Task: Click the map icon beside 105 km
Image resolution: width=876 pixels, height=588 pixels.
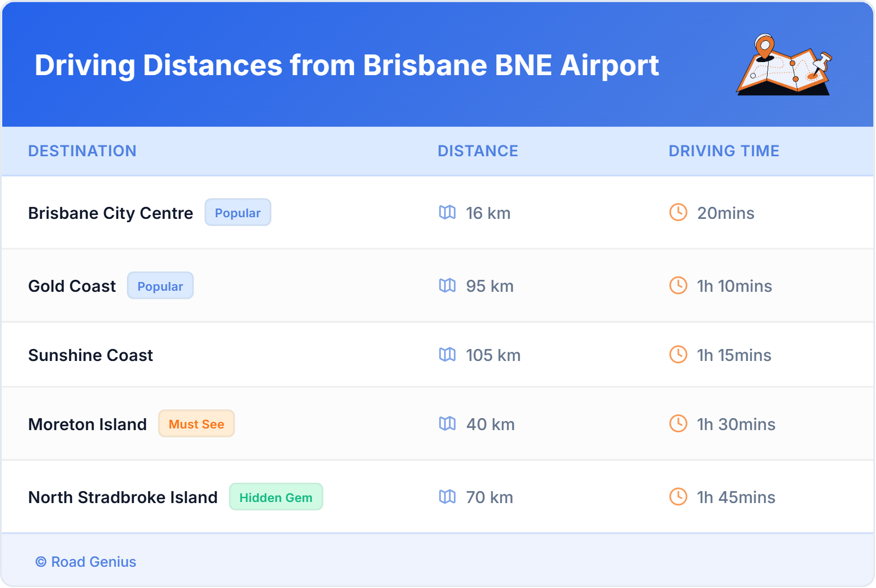Action: [x=447, y=354]
